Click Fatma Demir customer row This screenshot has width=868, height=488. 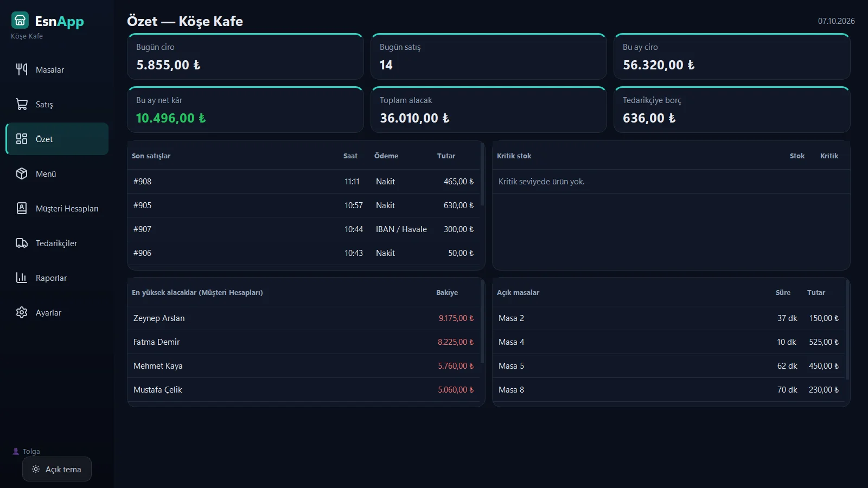(x=304, y=342)
